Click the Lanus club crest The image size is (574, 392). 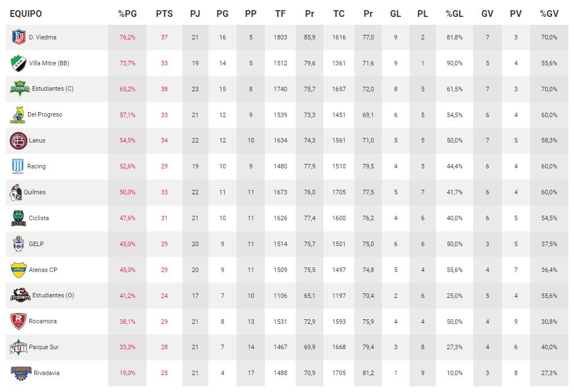coord(18,140)
